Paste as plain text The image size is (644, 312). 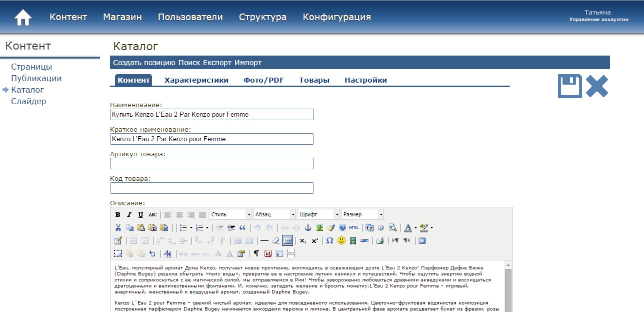click(x=152, y=227)
